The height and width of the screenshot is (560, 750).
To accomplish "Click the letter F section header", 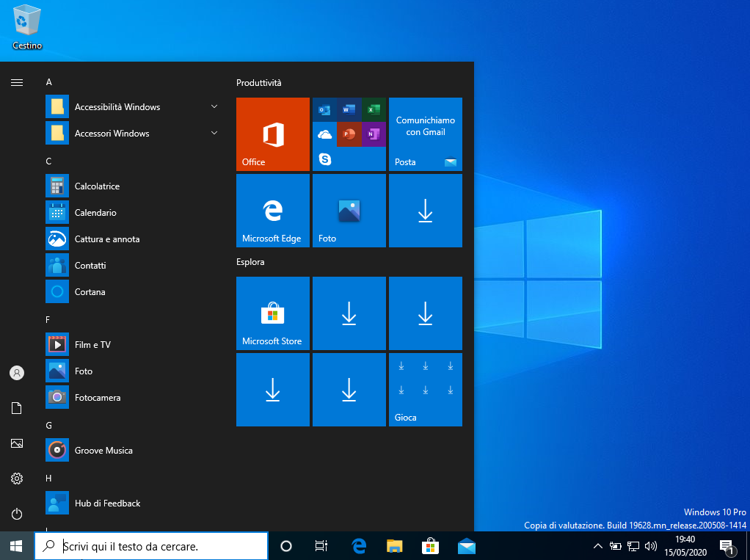I will pyautogui.click(x=48, y=319).
